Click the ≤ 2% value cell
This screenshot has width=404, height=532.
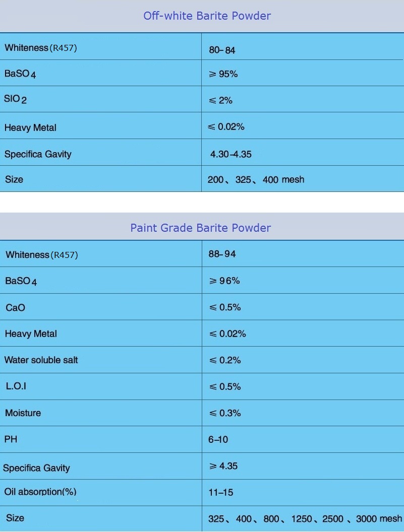220,100
